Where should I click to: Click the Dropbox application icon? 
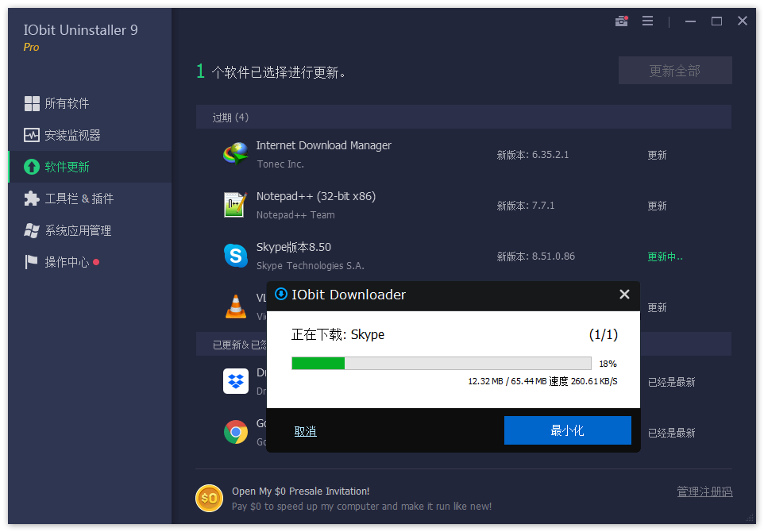[236, 381]
